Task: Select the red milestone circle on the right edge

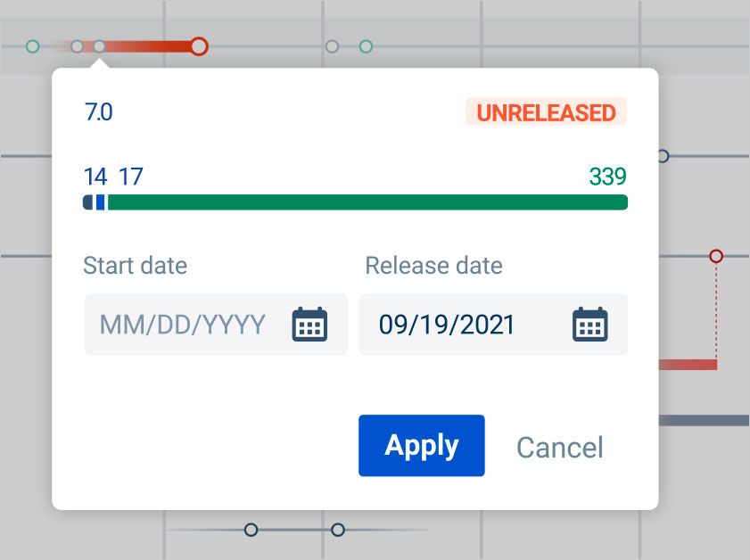Action: (717, 256)
